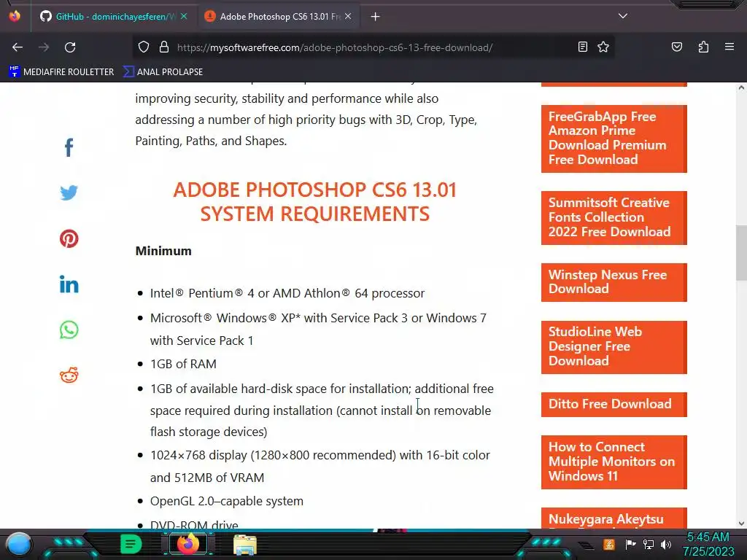The width and height of the screenshot is (747, 560).
Task: Share page on Twitter icon
Action: [69, 192]
